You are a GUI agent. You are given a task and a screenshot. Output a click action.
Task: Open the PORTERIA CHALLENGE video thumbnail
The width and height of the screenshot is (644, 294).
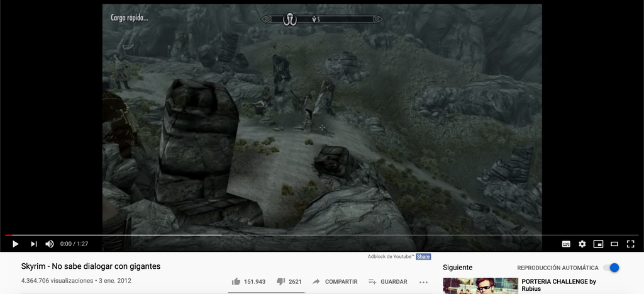coord(480,286)
